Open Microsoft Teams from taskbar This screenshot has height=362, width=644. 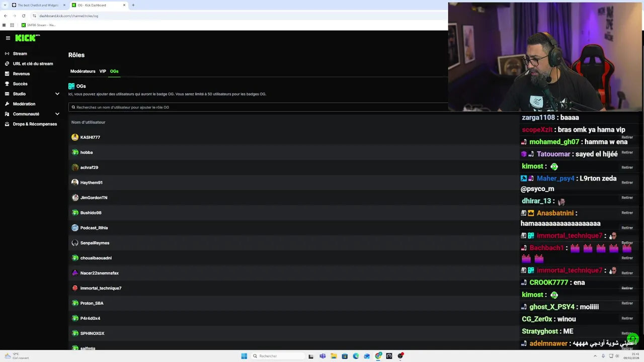[323, 356]
